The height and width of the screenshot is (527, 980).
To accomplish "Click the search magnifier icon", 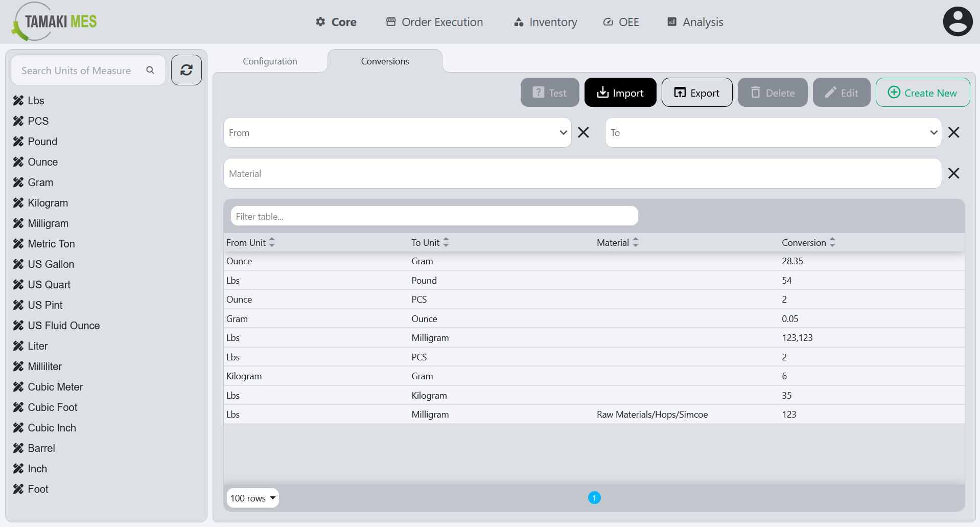I will [150, 70].
